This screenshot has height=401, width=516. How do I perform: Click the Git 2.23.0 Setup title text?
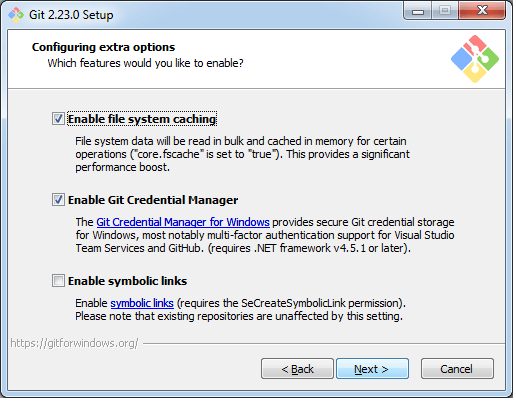pos(71,15)
